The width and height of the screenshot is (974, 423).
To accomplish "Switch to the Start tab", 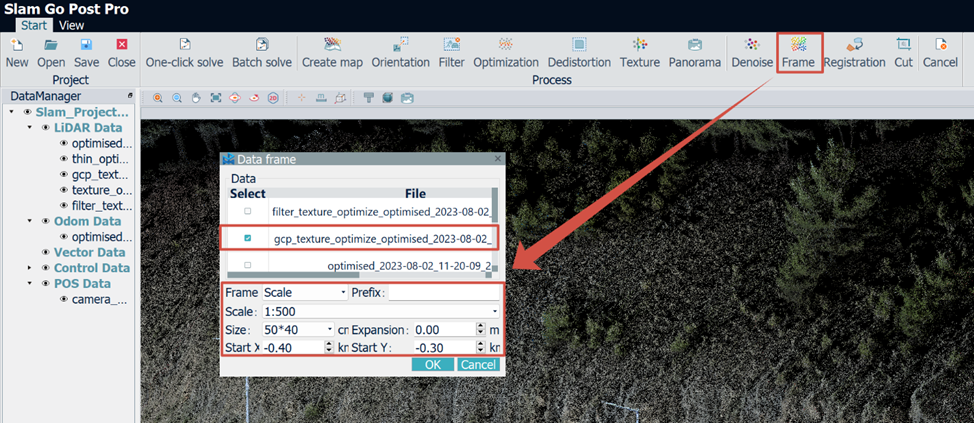I will (x=34, y=25).
